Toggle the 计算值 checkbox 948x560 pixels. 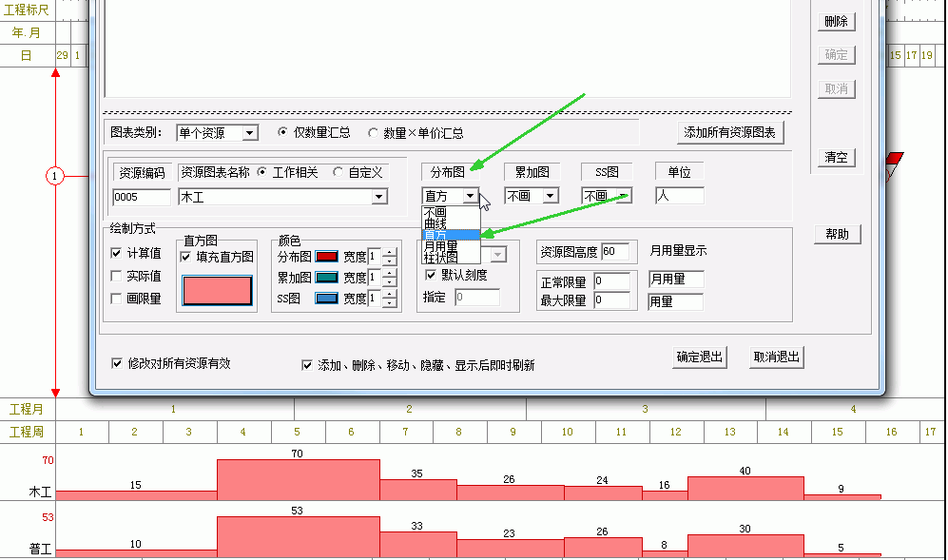tap(117, 254)
